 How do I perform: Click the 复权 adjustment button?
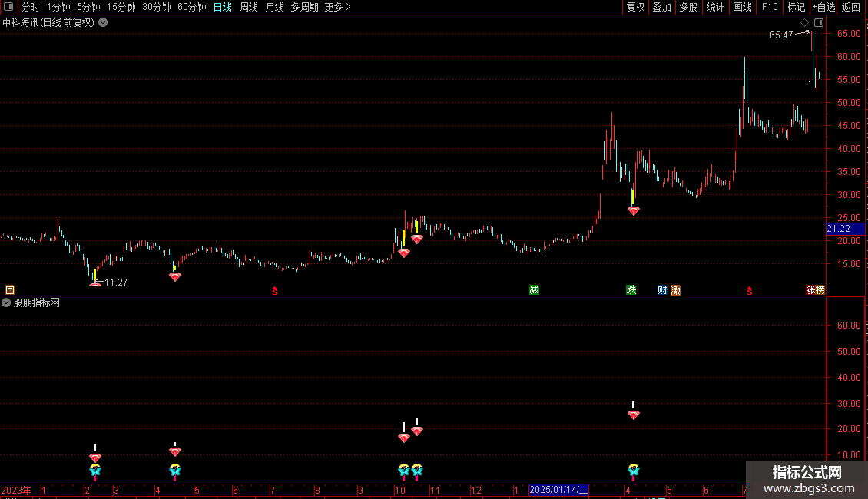(x=635, y=7)
